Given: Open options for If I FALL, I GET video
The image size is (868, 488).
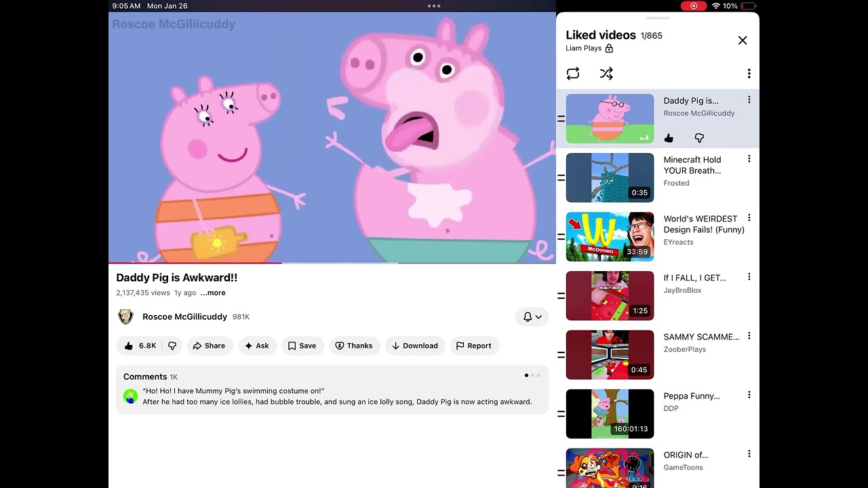Looking at the screenshot, I should [749, 277].
